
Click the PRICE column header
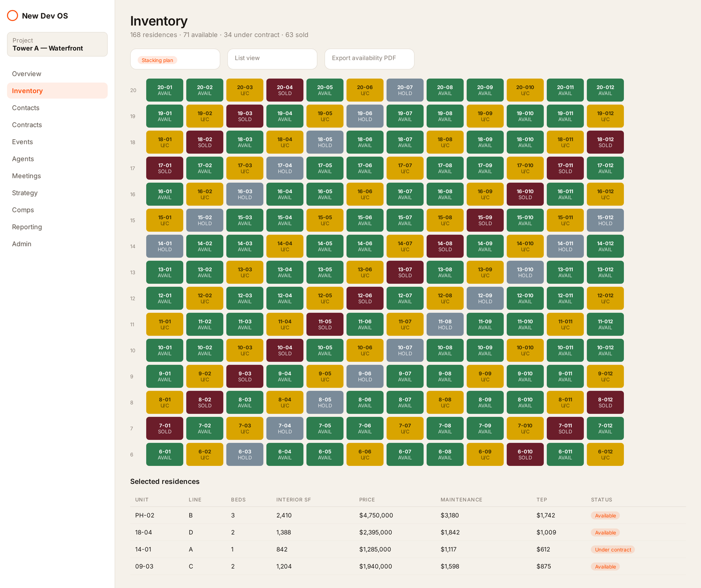point(367,500)
